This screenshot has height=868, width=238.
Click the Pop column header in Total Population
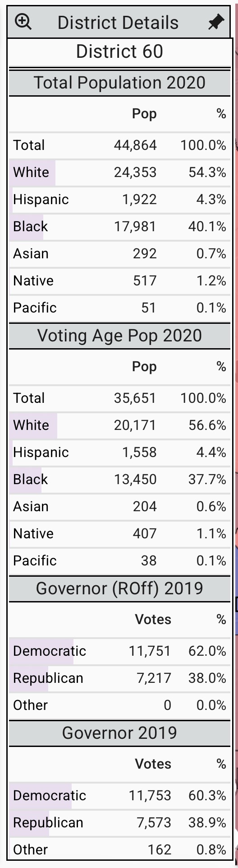pos(144,114)
